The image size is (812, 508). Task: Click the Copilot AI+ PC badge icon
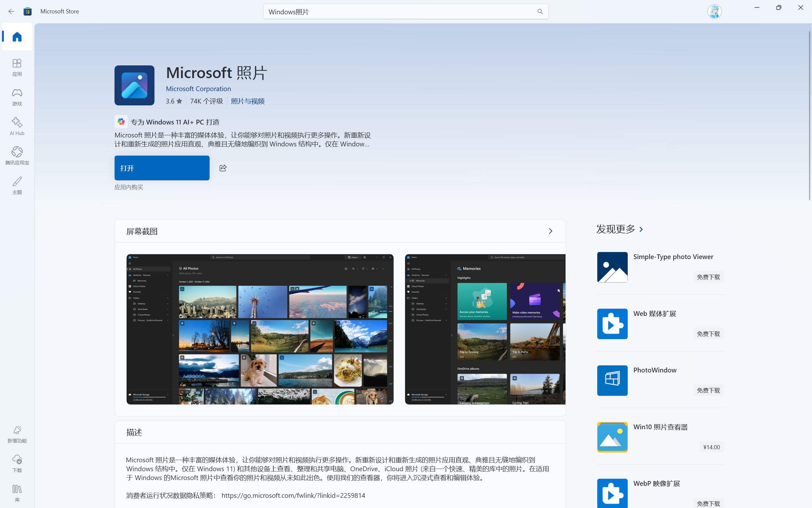[x=121, y=122]
